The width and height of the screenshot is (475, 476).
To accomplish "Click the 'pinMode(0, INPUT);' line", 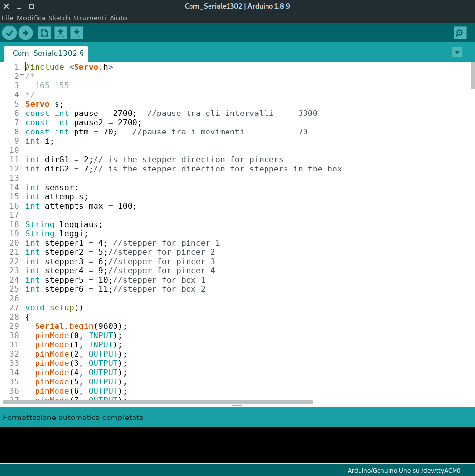I will 78,336.
